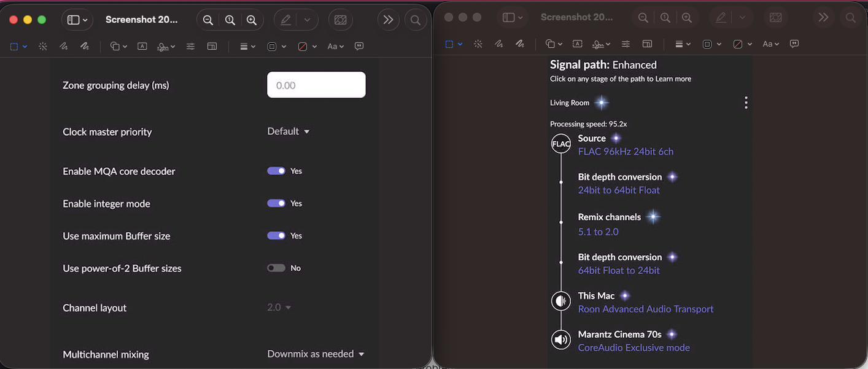The width and height of the screenshot is (868, 369).
Task: Toggle Use maximum Buffer size off
Action: [276, 236]
